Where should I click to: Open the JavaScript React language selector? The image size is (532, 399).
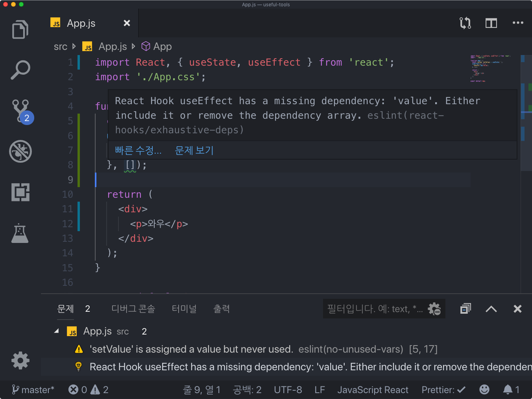(373, 390)
